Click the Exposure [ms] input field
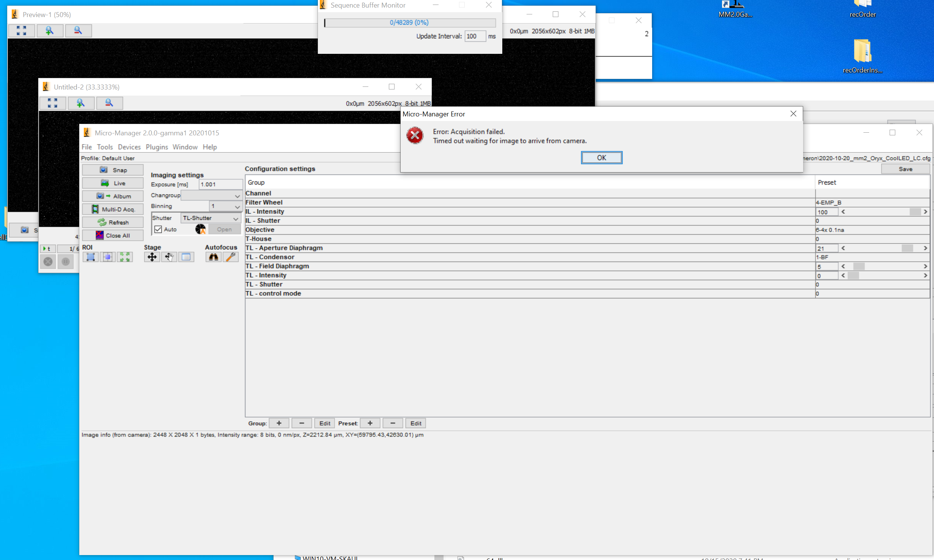934x560 pixels. (220, 184)
